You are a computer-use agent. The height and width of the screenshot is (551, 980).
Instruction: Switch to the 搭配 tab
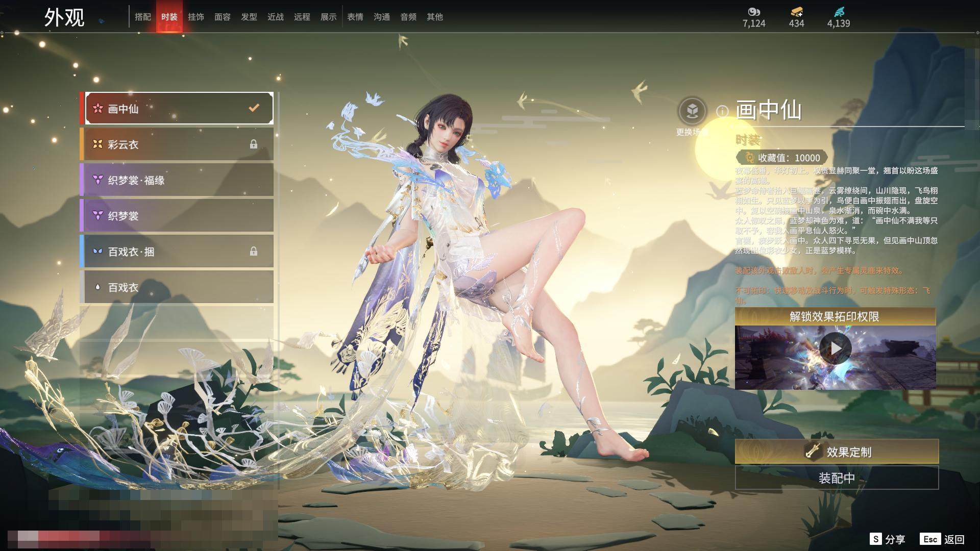(x=143, y=17)
